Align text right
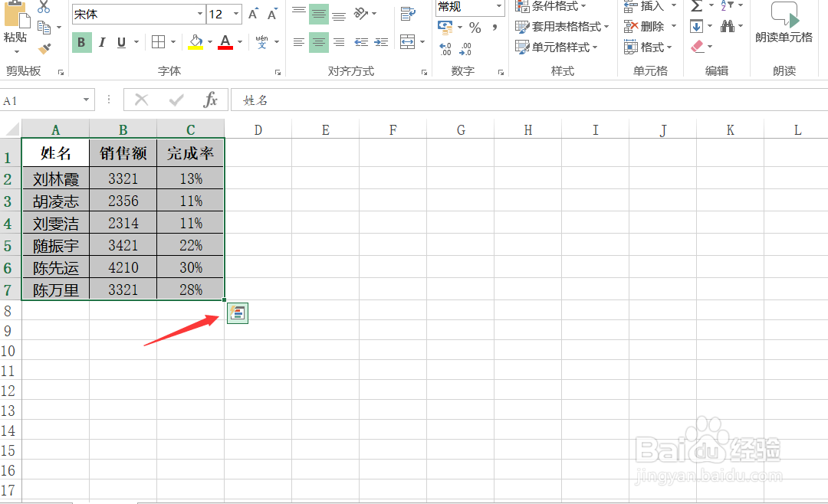 click(339, 42)
